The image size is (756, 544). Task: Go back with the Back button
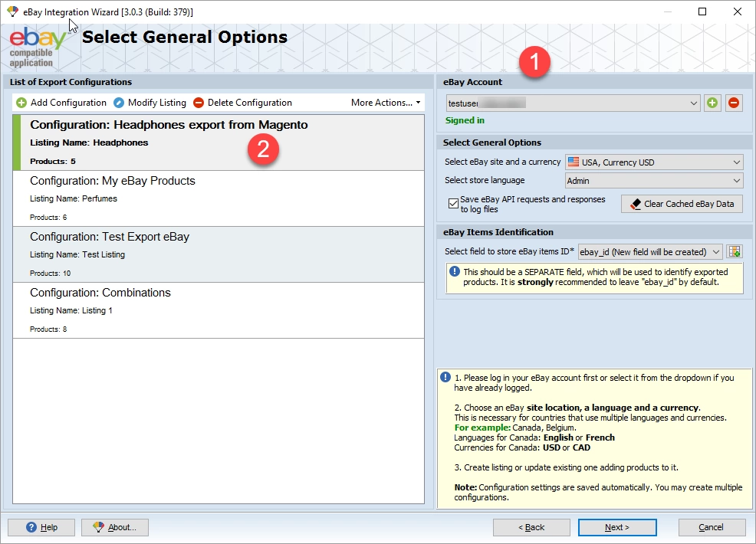[x=531, y=527]
